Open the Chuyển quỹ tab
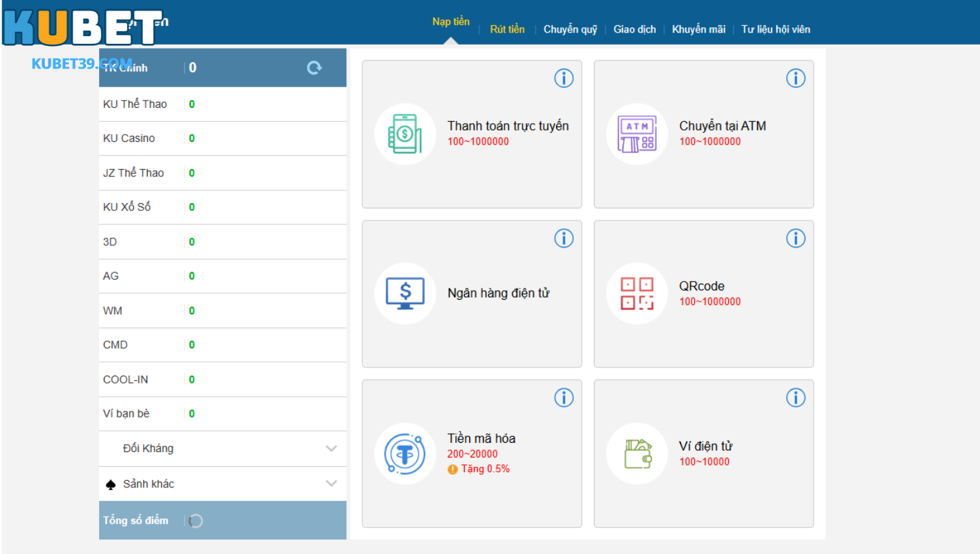 point(570,29)
